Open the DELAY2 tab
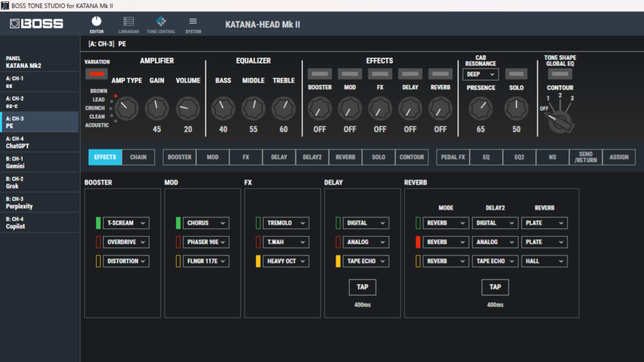The image size is (644, 362). 312,157
